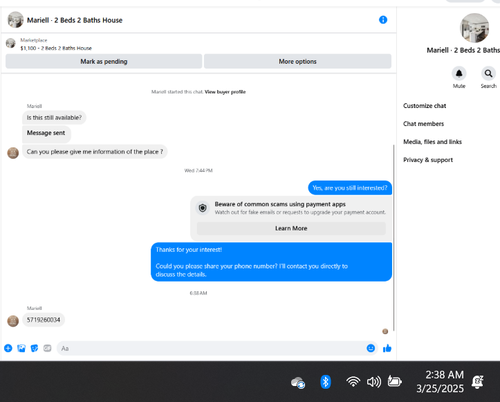500x402 pixels.
Task: Expand Chat members section
Action: (423, 124)
